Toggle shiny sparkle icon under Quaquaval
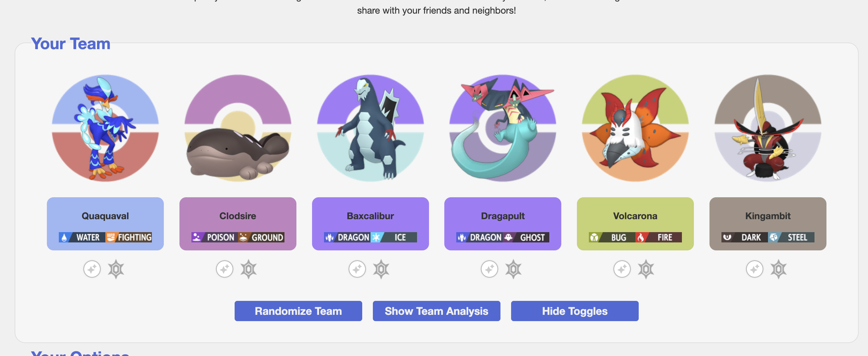This screenshot has height=356, width=868. 92,269
